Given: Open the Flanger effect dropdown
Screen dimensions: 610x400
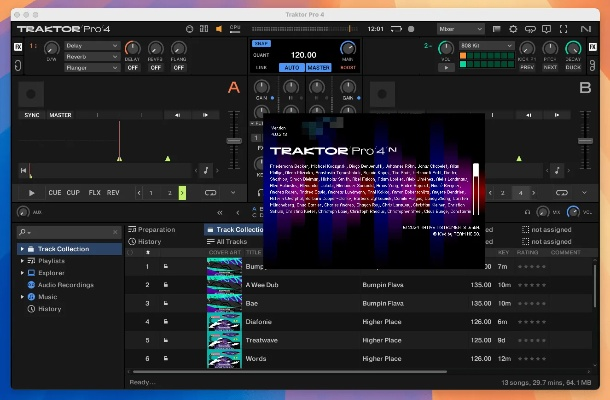Looking at the screenshot, I should (x=92, y=68).
